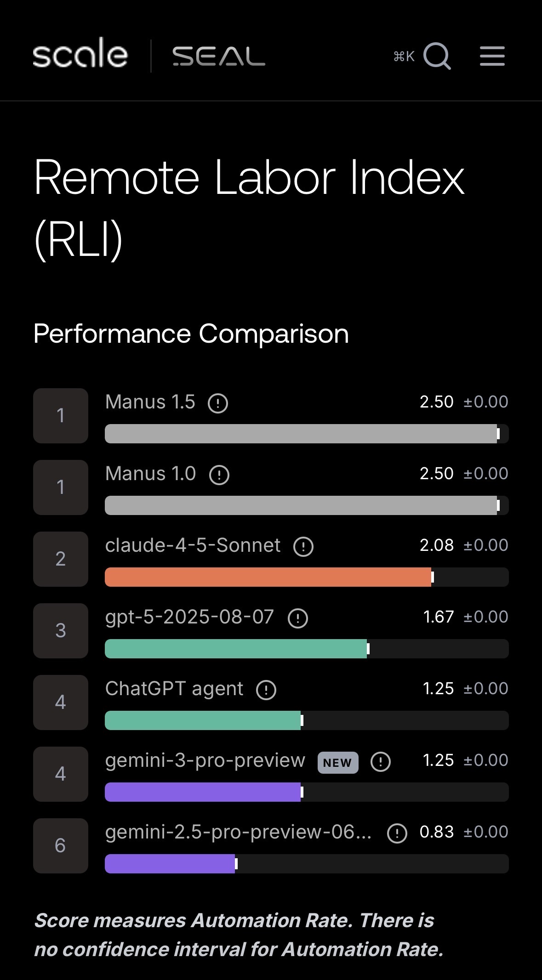Click info icon next to gemini-3-pro-preview
This screenshot has width=542, height=980.
tap(381, 762)
